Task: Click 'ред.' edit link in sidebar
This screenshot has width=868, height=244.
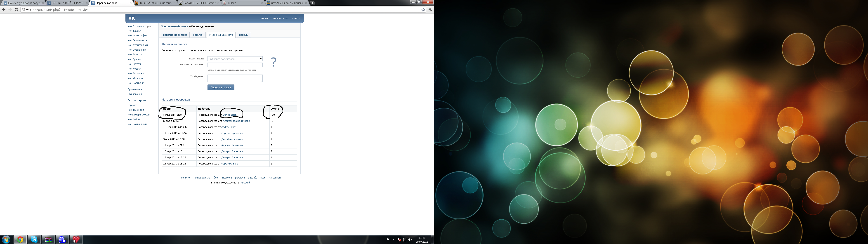Action: [150, 26]
